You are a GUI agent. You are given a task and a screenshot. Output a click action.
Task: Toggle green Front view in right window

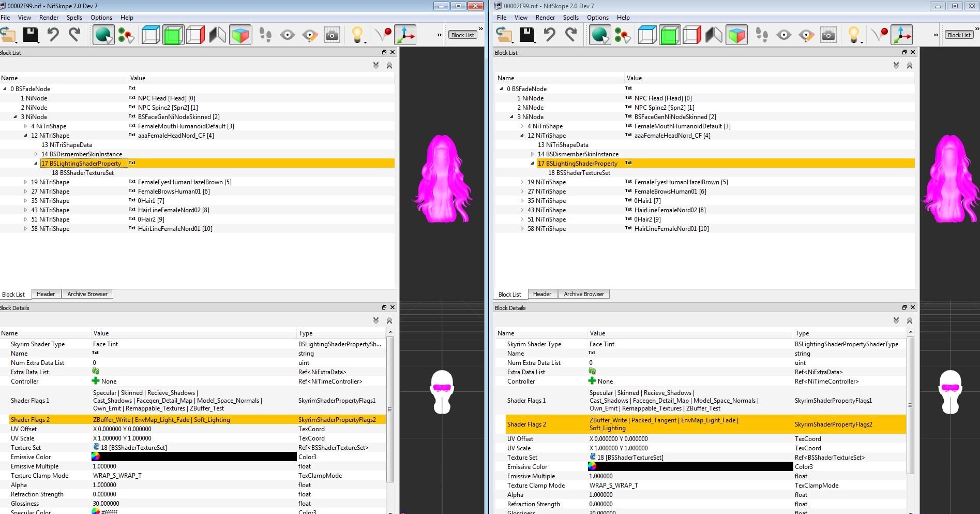coord(670,35)
